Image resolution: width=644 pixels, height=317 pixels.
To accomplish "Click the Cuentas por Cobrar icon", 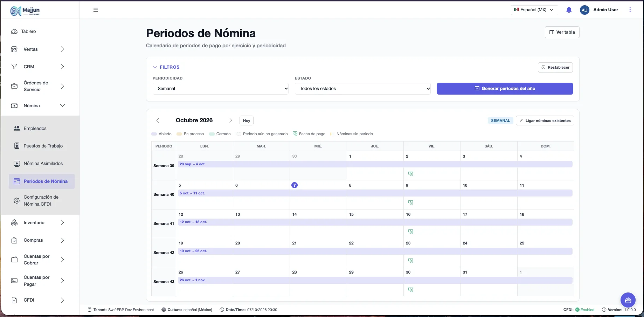I will point(14,260).
